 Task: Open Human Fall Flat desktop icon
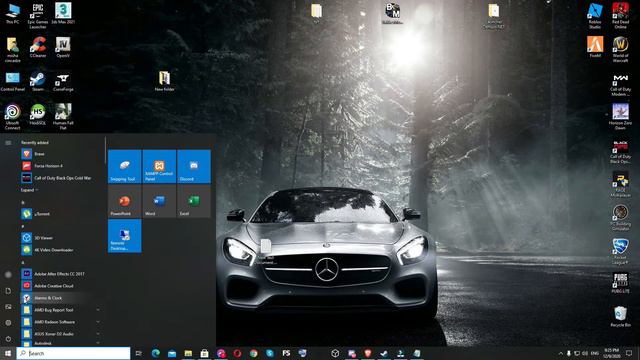63,117
